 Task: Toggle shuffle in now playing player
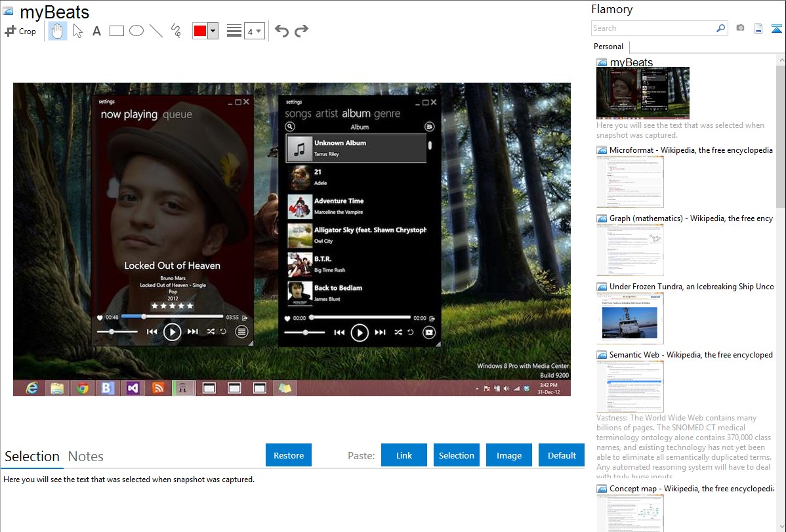click(211, 331)
